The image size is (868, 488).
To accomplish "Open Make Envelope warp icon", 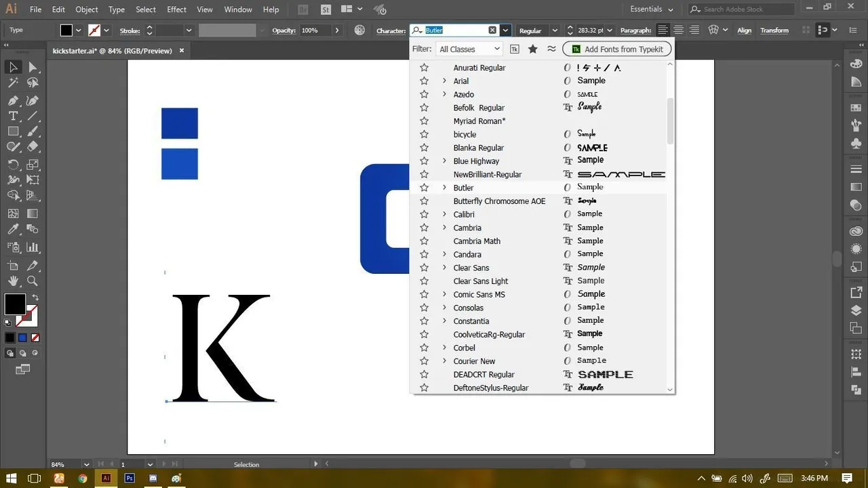I will point(713,30).
